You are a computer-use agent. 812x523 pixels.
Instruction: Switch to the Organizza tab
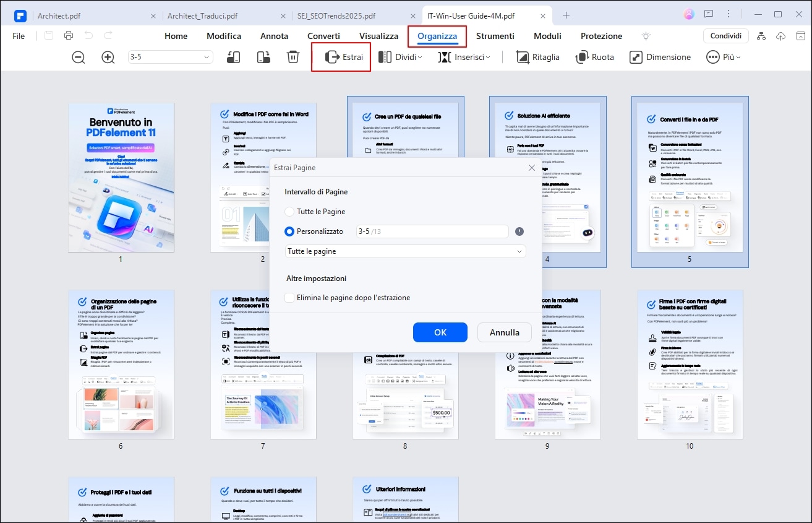point(437,36)
